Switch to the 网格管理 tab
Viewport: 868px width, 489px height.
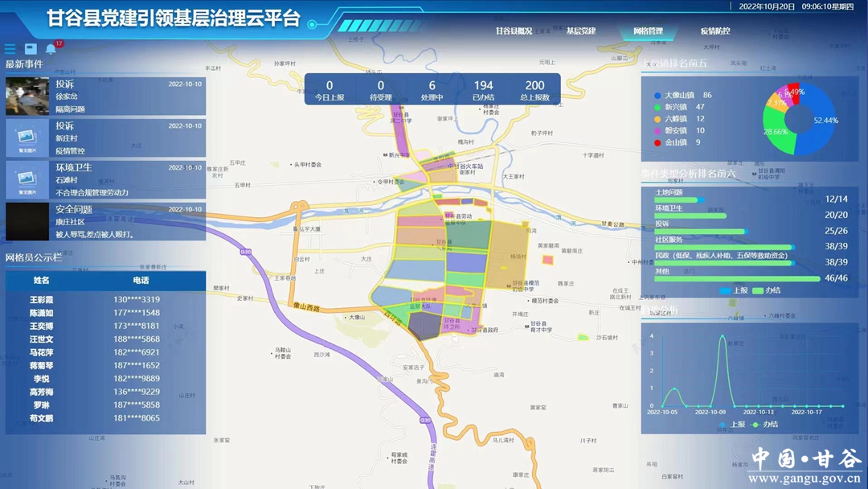pos(648,31)
